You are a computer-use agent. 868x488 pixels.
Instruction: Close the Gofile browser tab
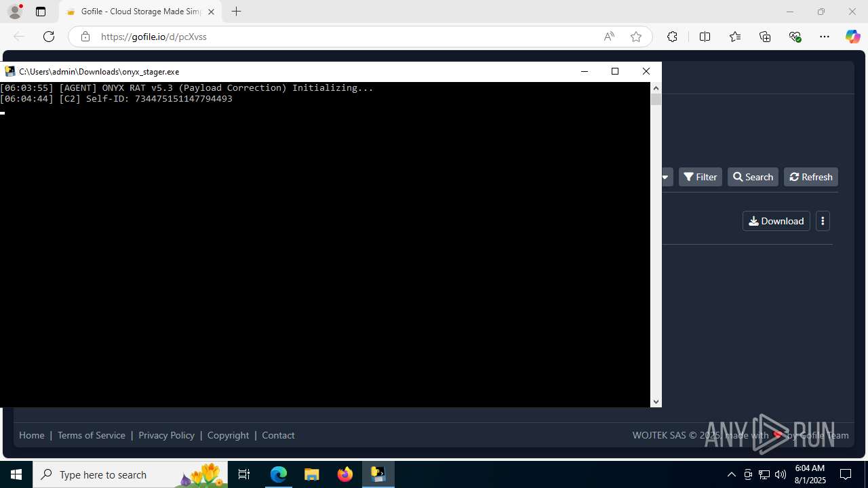(211, 12)
